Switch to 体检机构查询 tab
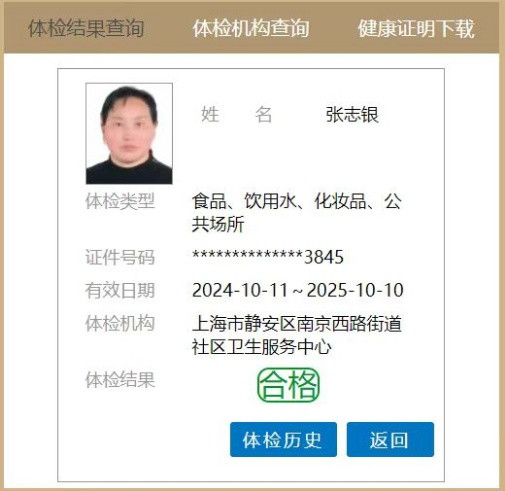This screenshot has height=491, width=505. (x=251, y=28)
